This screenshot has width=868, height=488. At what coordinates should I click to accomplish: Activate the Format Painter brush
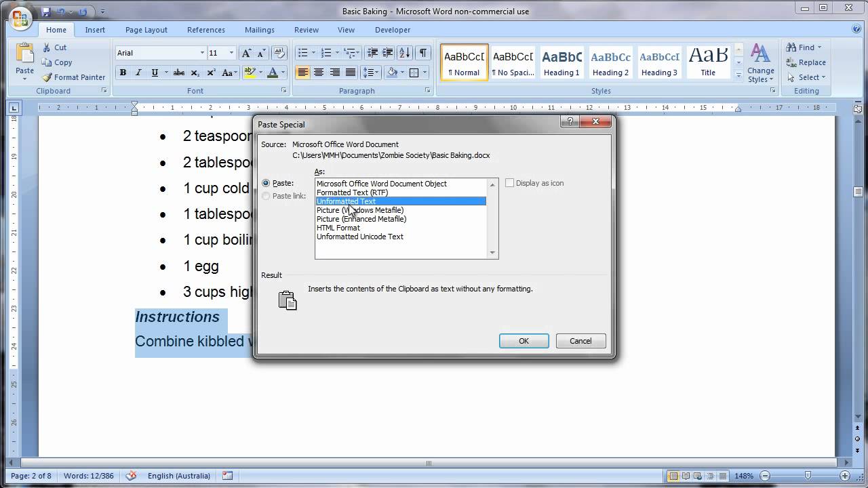[x=73, y=77]
